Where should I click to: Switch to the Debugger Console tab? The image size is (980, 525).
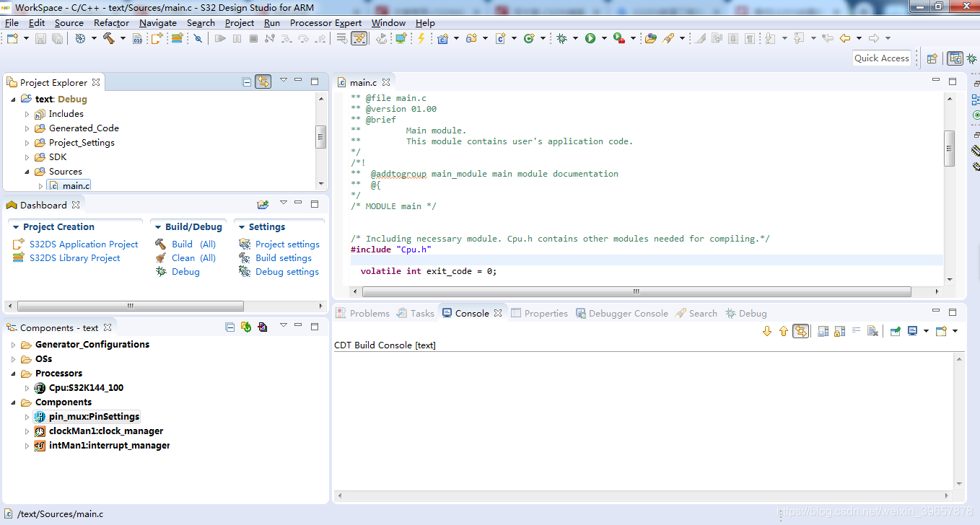(x=621, y=313)
